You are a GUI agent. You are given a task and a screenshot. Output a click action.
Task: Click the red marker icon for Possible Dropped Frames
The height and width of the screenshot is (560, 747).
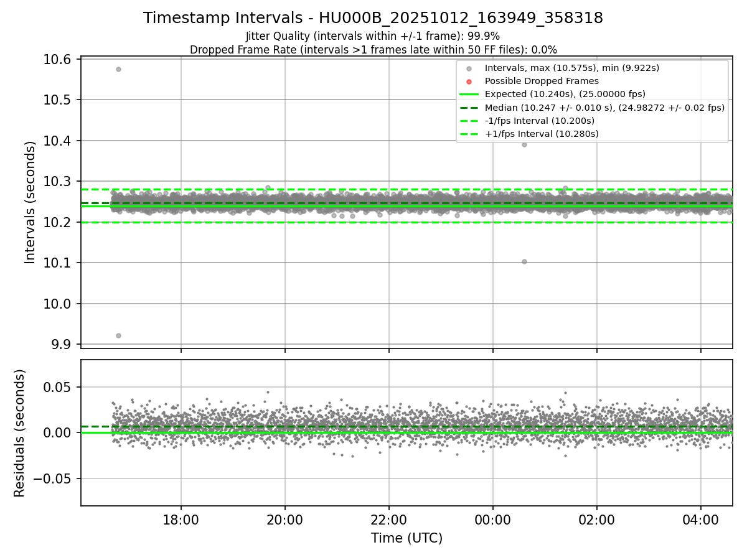pos(469,81)
